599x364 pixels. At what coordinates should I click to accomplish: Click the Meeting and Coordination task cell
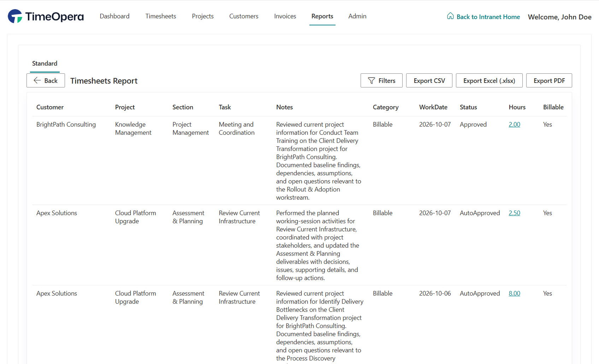237,129
